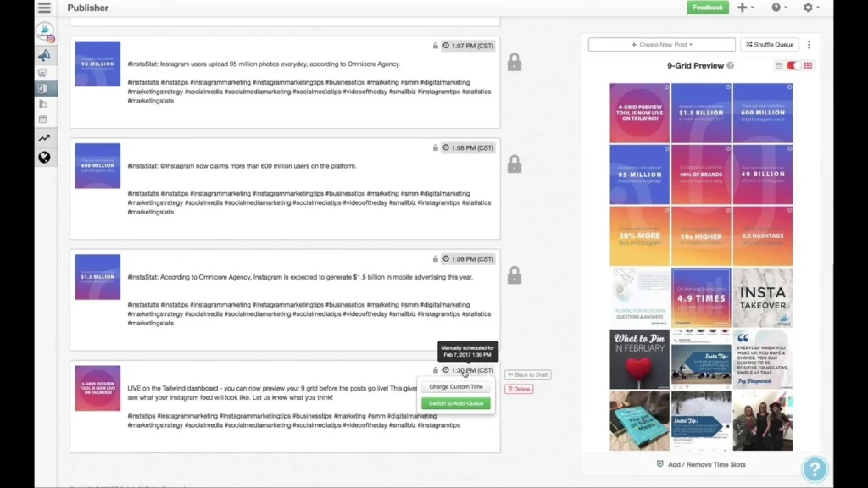Click the green Feedback button

tap(708, 7)
